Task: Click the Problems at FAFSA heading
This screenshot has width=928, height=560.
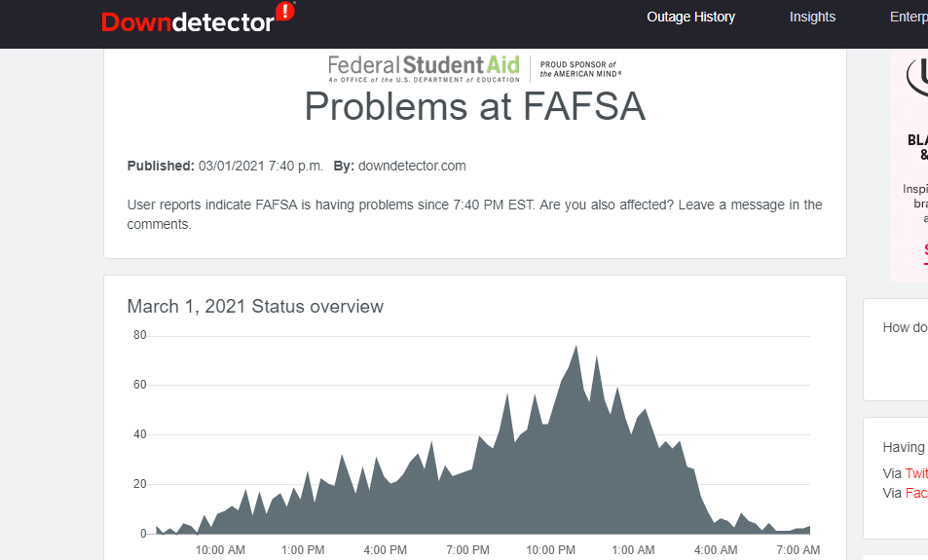Action: pyautogui.click(x=474, y=106)
